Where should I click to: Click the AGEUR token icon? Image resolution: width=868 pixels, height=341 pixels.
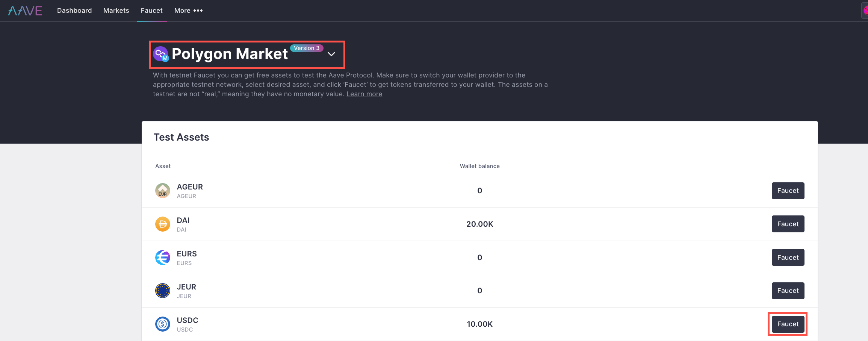tap(163, 191)
